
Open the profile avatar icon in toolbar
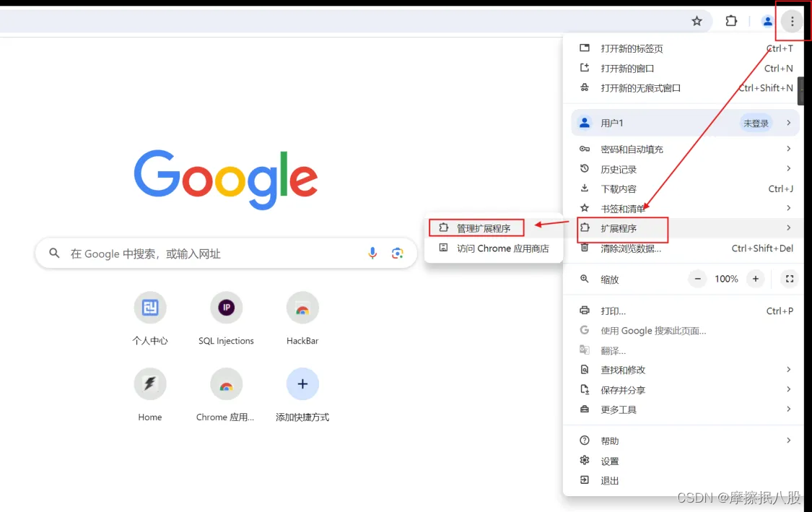click(767, 21)
